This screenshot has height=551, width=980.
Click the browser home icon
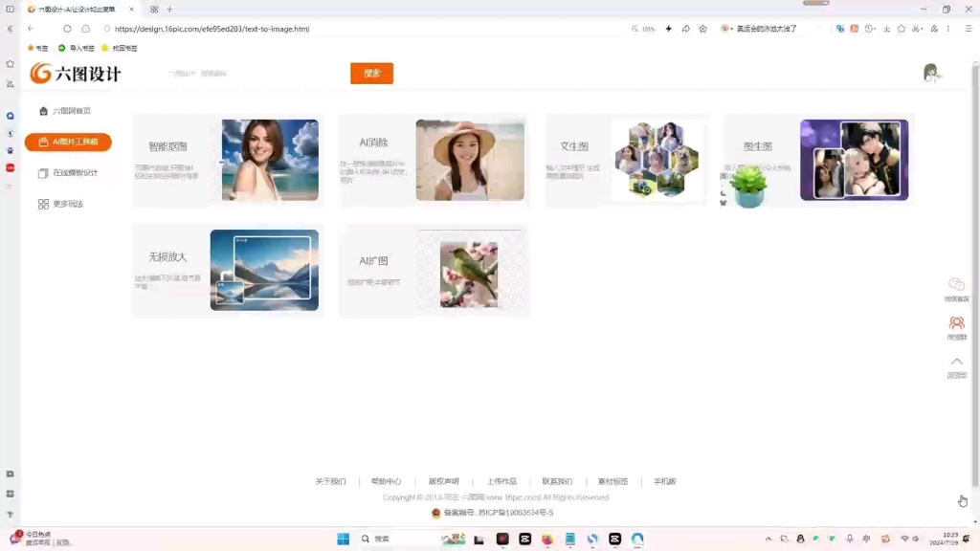pos(85,29)
